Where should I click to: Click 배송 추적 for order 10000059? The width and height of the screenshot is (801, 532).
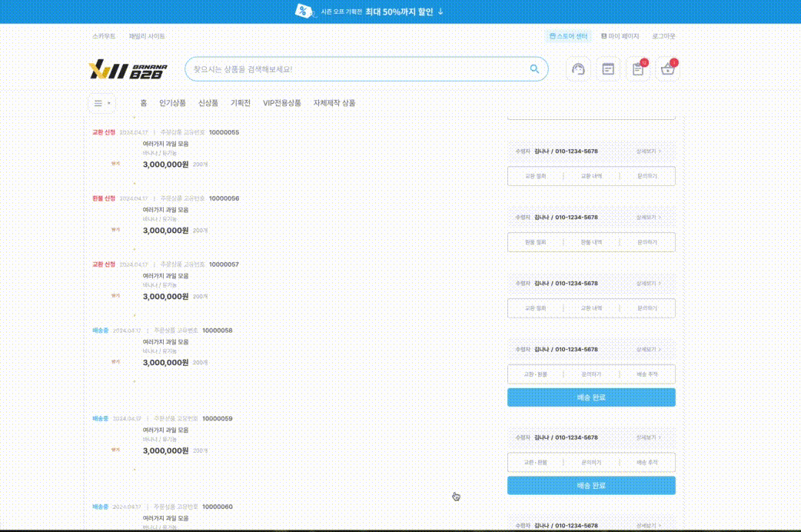647,463
